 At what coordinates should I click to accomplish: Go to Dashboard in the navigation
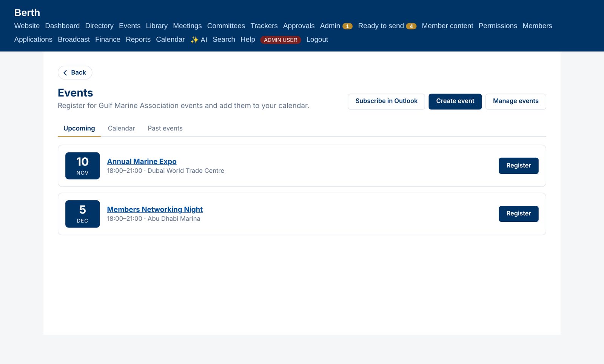[62, 26]
